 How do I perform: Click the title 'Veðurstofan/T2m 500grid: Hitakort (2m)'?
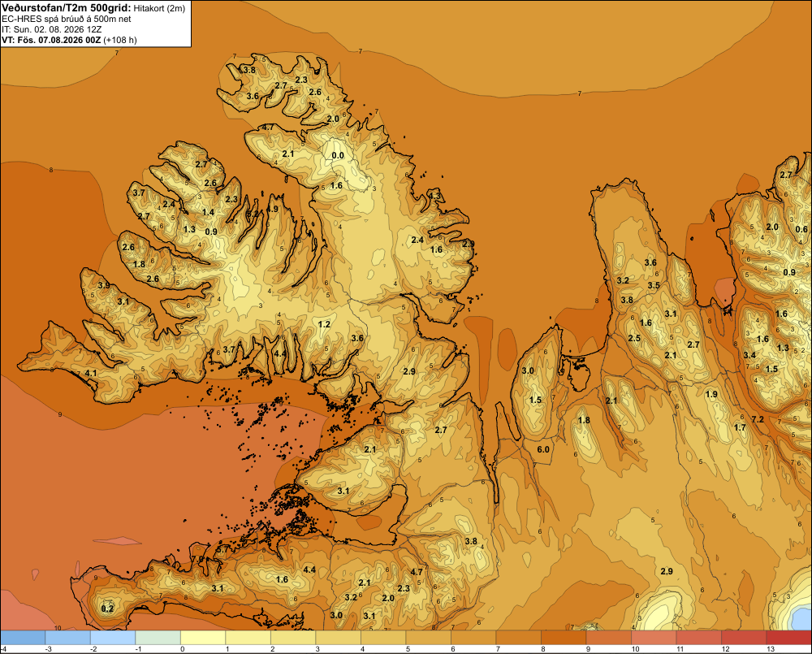[x=93, y=8]
